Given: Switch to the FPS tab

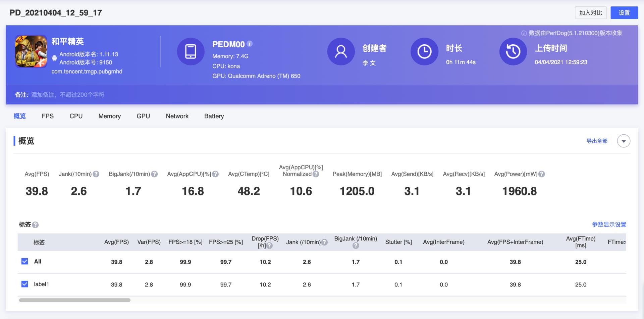Looking at the screenshot, I should pos(48,116).
